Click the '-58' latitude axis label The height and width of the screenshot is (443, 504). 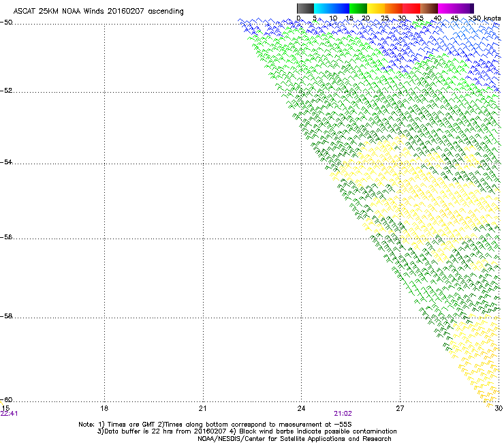[6, 316]
